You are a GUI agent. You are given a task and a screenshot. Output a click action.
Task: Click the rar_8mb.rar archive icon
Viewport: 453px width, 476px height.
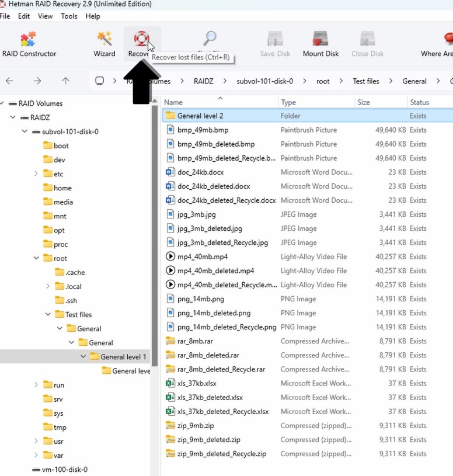pyautogui.click(x=170, y=341)
